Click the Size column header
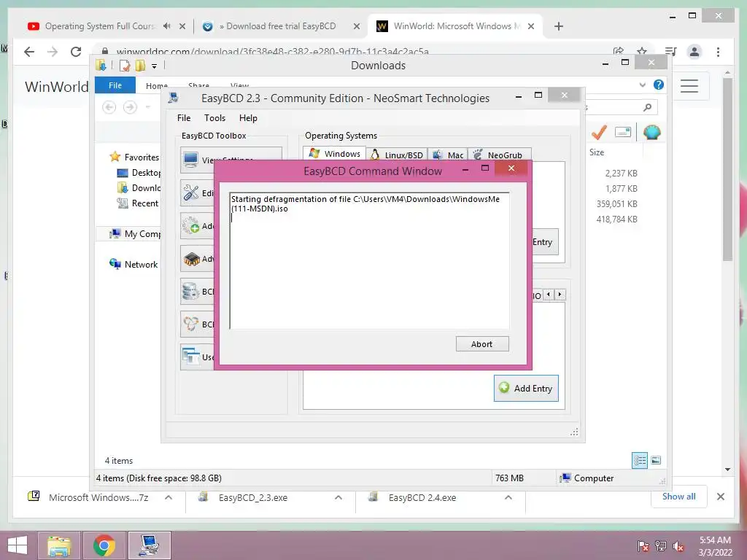The height and width of the screenshot is (560, 747). [597, 152]
